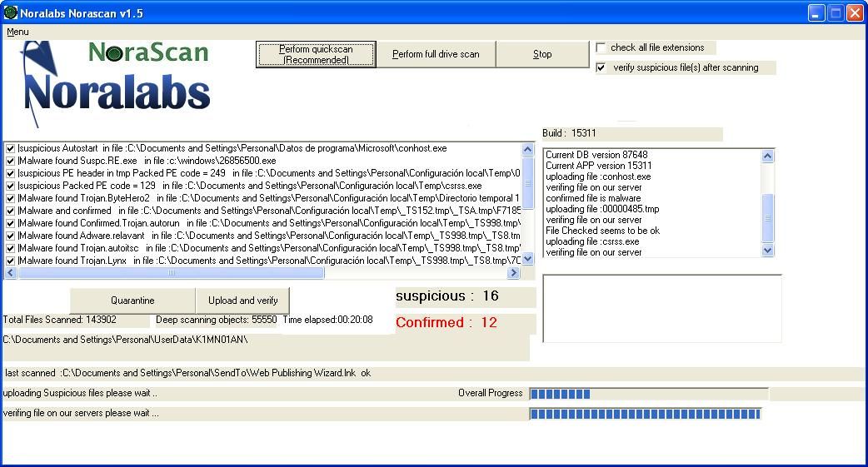
Task: Start the recommended quickscan
Action: point(316,54)
